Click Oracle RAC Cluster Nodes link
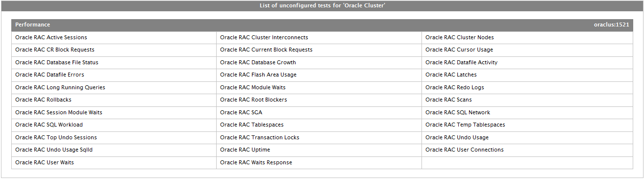 coord(460,37)
